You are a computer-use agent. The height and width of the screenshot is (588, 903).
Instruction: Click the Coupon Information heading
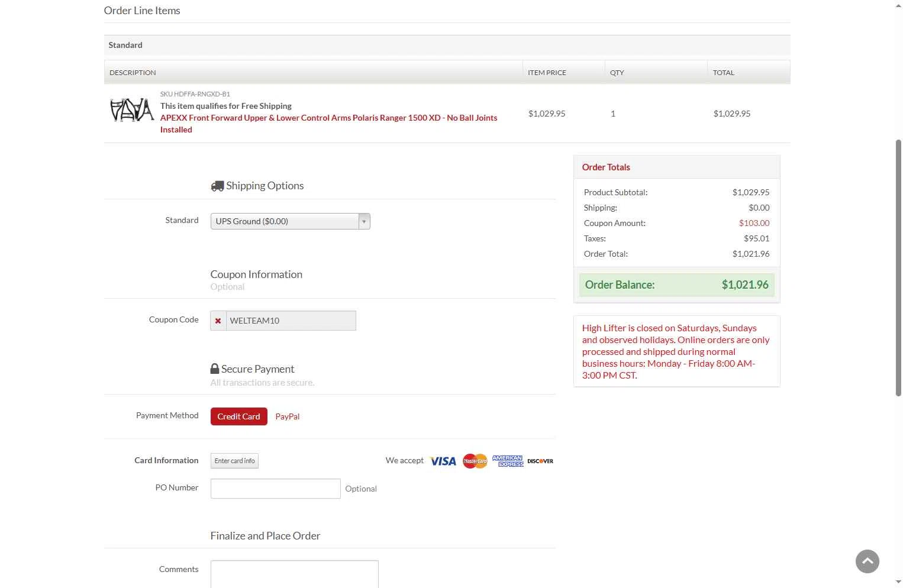coord(256,274)
